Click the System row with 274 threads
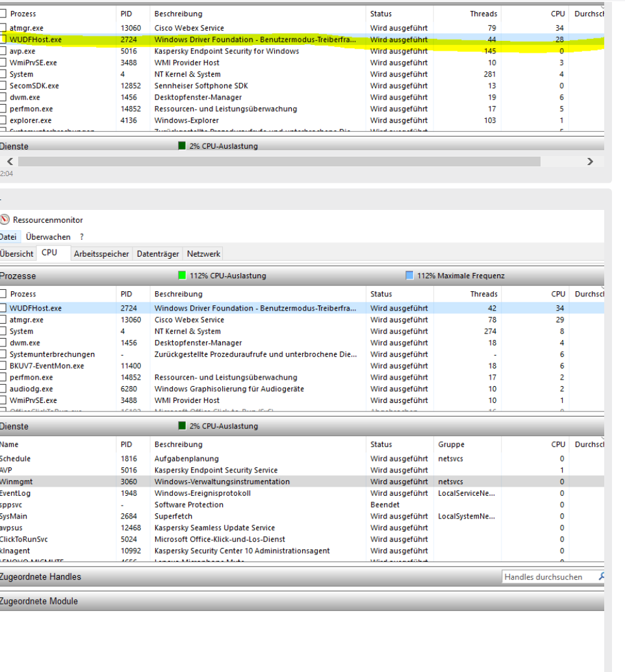 click(302, 331)
